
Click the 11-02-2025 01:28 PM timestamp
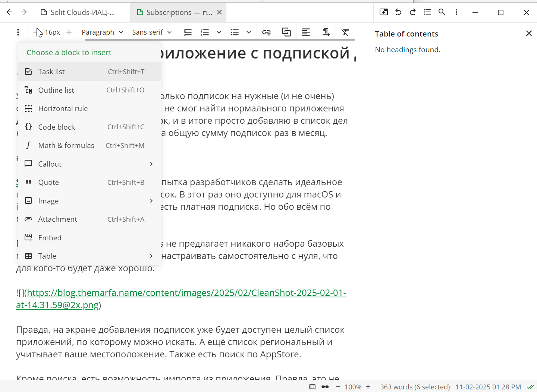pos(489,387)
